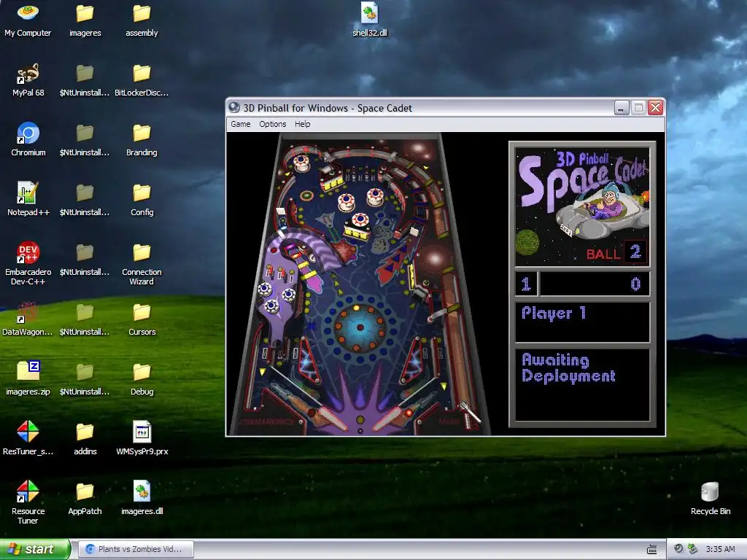Click the volume speaker tray icon
This screenshot has height=560, width=747.
678,549
